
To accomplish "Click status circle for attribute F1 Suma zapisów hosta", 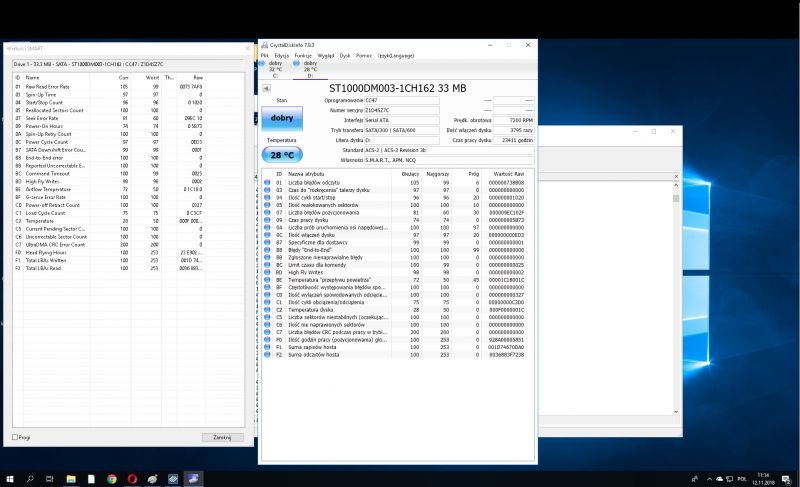I will [267, 347].
